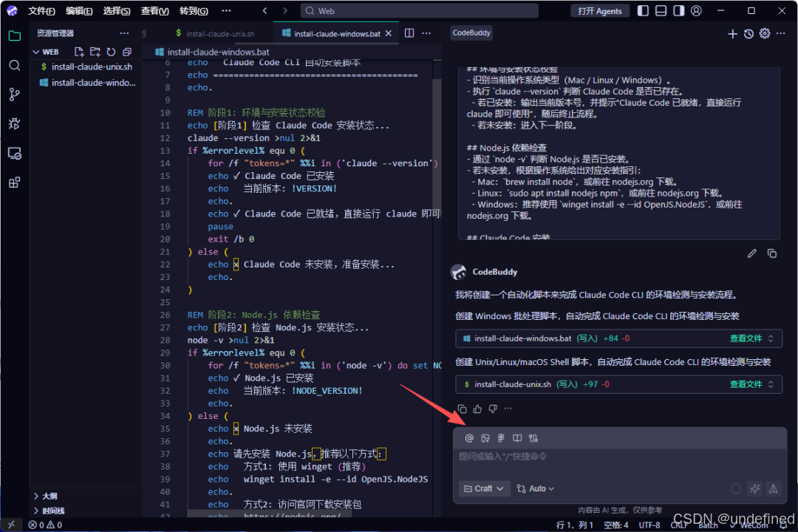Open CodeBuddy chat history
The image size is (798, 532).
point(748,33)
